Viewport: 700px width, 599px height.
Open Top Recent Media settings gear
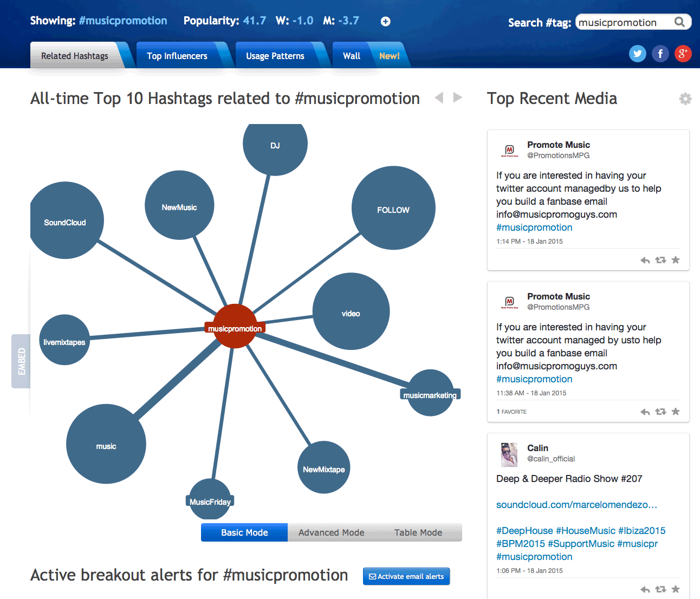[x=685, y=99]
